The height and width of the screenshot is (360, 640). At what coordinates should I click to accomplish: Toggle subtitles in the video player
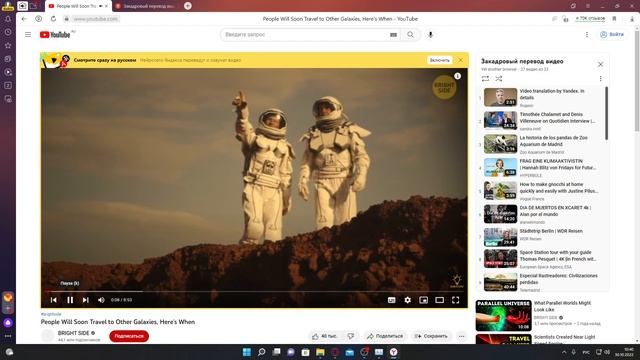coord(391,300)
